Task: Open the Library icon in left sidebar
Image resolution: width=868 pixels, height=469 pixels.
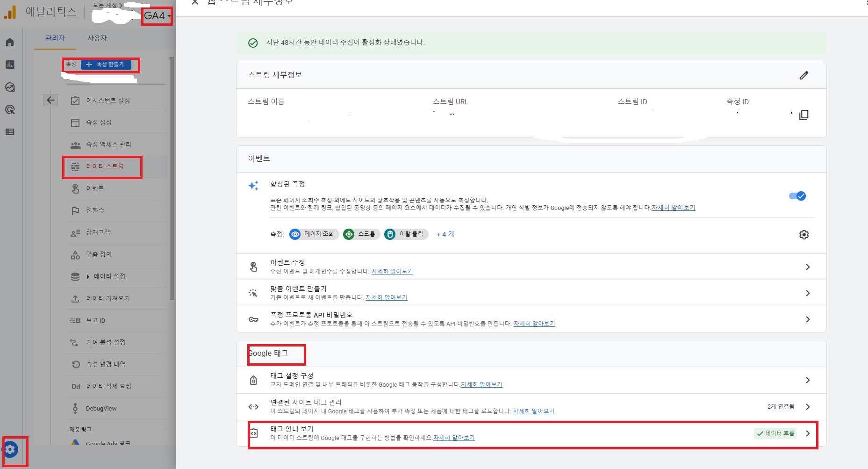Action: pos(10,132)
